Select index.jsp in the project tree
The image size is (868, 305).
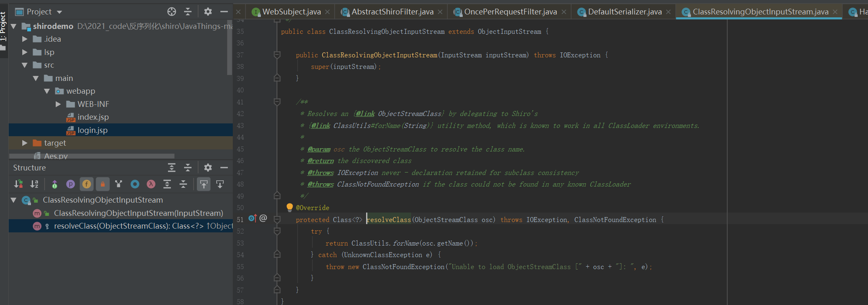(x=93, y=117)
